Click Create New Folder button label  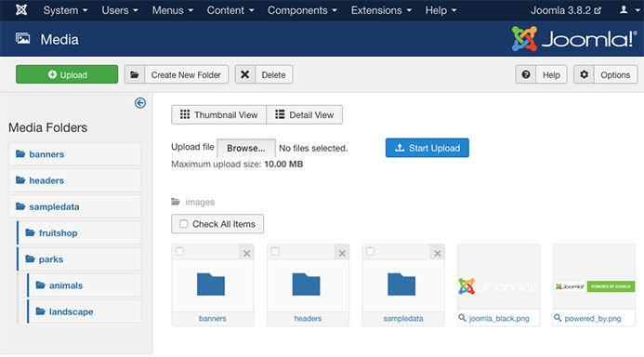pos(186,74)
